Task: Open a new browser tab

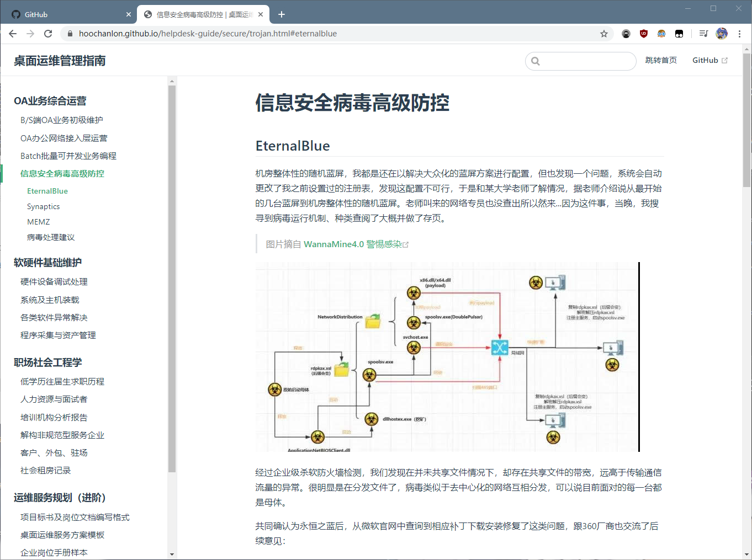Action: click(282, 14)
